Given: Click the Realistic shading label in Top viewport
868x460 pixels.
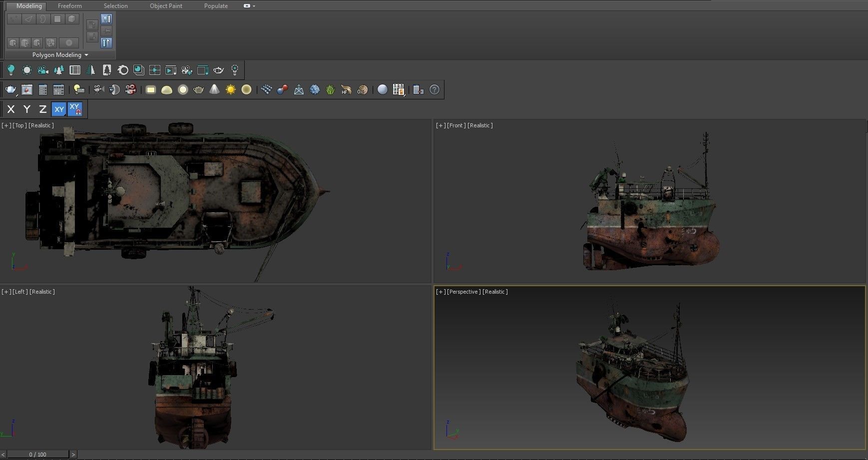Looking at the screenshot, I should 41,125.
